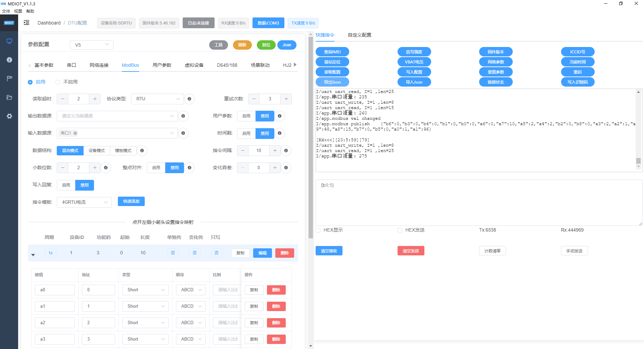Show info tip for 协议类型

point(189,99)
